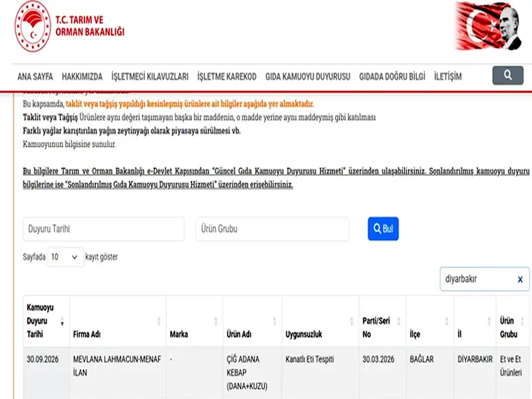Select the 30.09.2026 date cell
The width and height of the screenshot is (532, 399).
pyautogui.click(x=46, y=372)
